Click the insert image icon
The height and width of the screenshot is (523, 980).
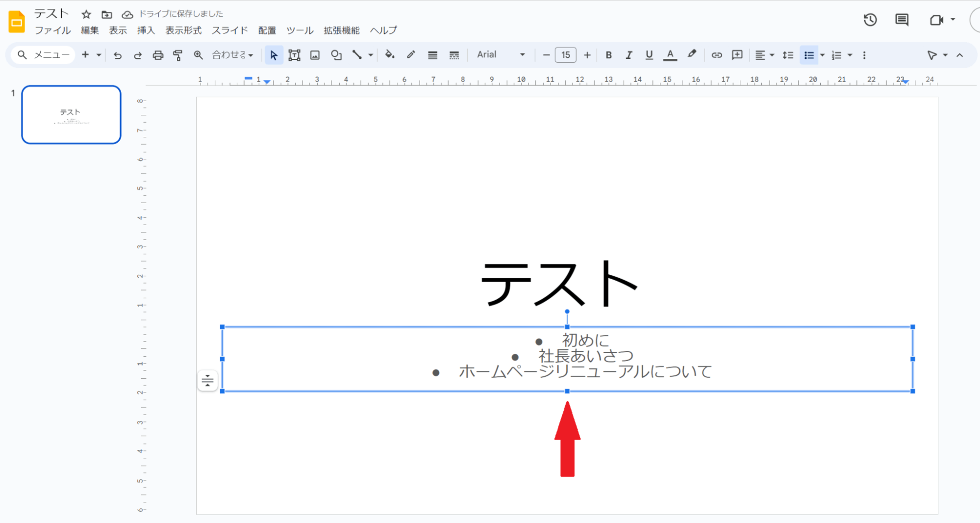[x=315, y=55]
